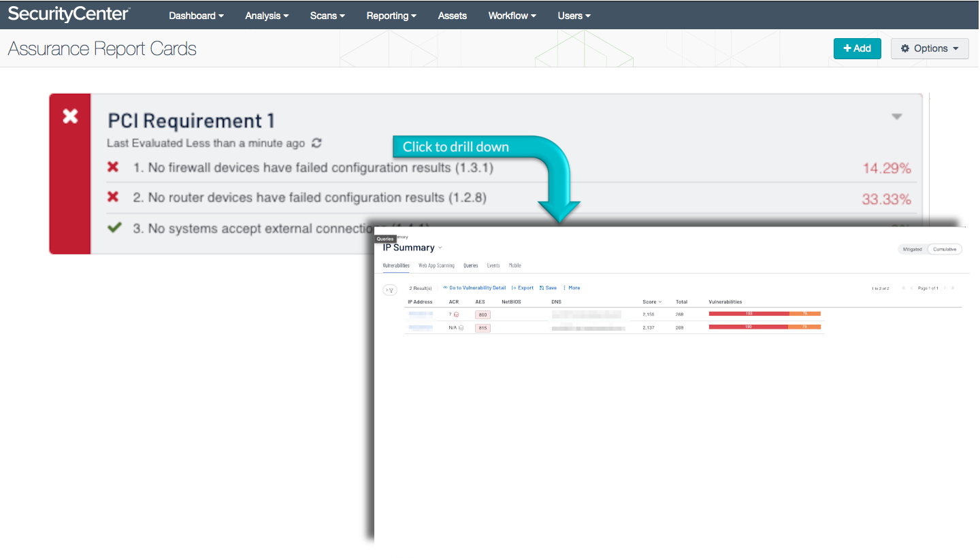Expand PCI Requirement 1 card arrow
The height and width of the screenshot is (558, 980).
point(897,117)
